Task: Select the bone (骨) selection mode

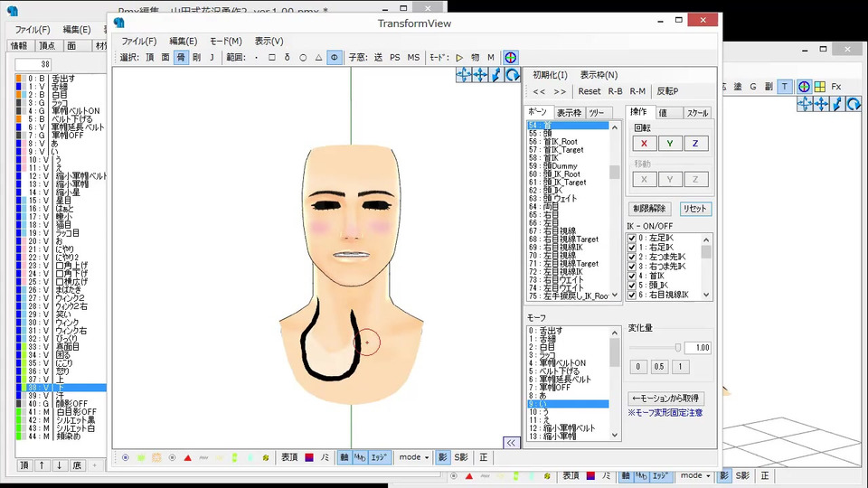Action: click(181, 57)
